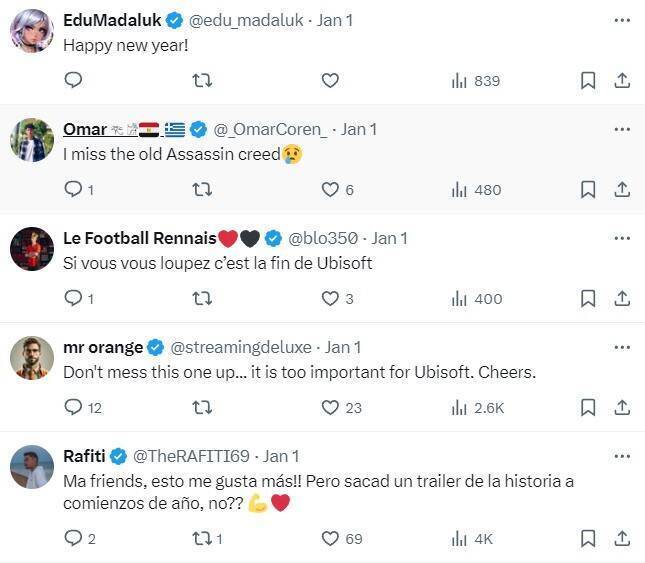Share Omar's Assassin creed tweet
The width and height of the screenshot is (645, 563).
[621, 190]
